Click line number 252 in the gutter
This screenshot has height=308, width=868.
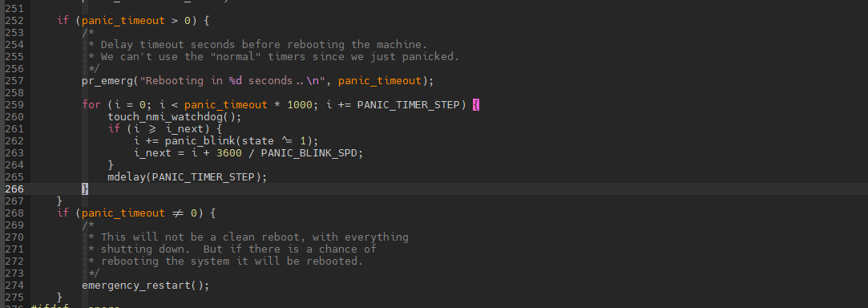pos(14,21)
